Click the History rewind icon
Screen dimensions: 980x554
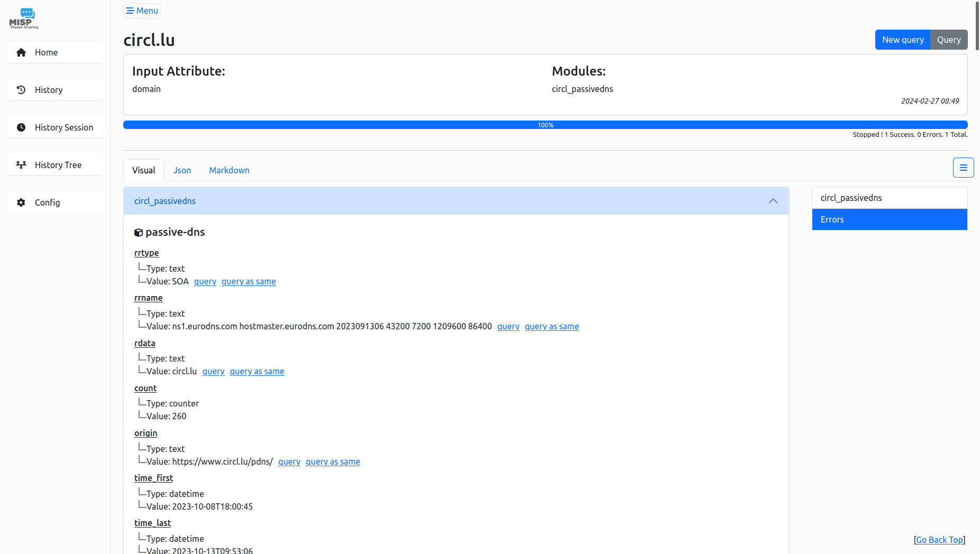pos(21,90)
